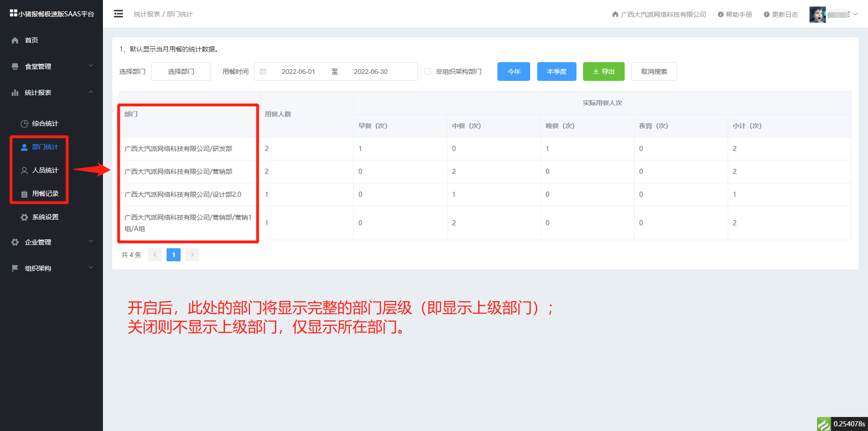Click the 系统设置 gear icon

click(x=24, y=217)
